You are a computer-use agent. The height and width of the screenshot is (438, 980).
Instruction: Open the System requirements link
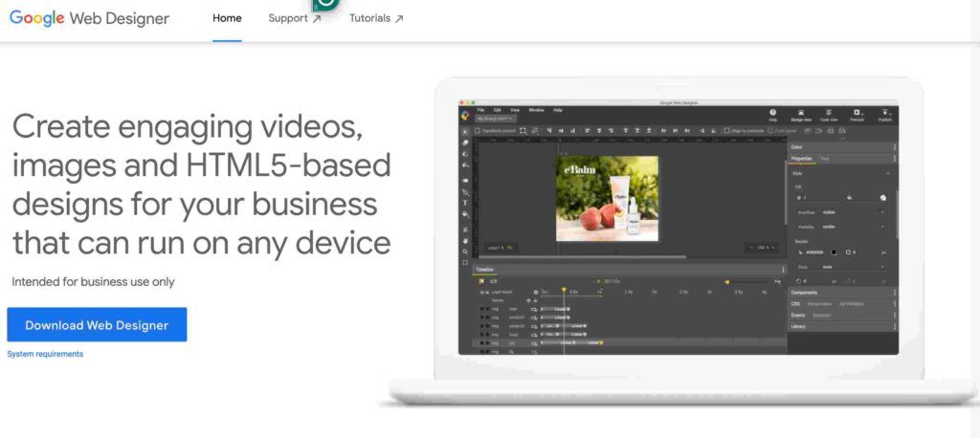pyautogui.click(x=45, y=354)
